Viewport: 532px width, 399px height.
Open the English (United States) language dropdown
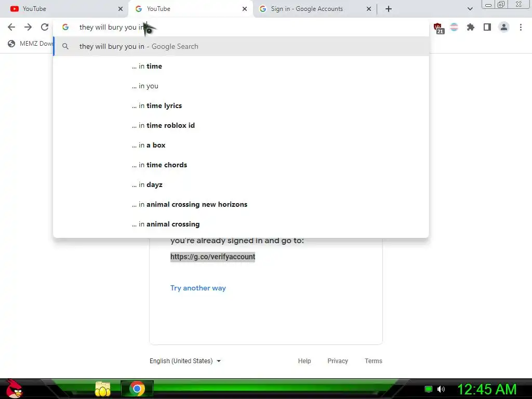[x=185, y=361]
